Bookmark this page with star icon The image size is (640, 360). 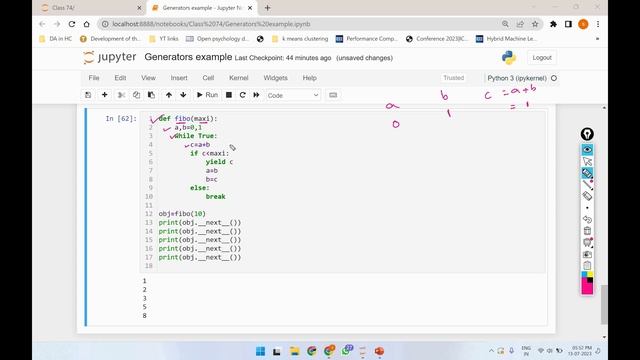click(x=535, y=24)
